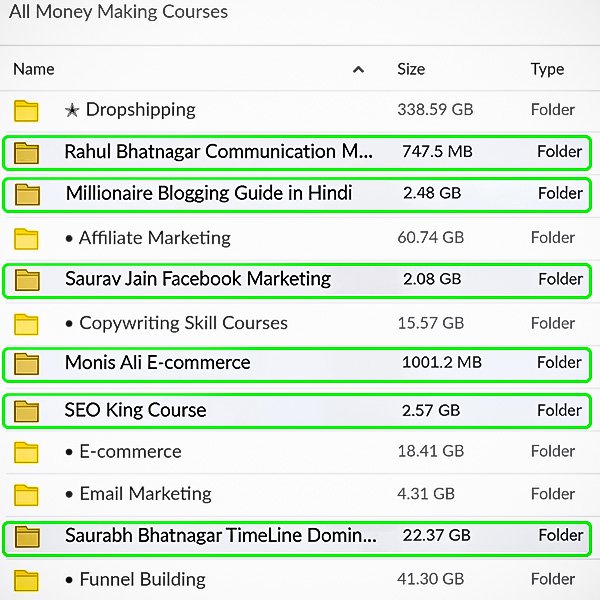Select the Copywriting Skill Courses folder icon
The height and width of the screenshot is (600, 600).
[26, 324]
